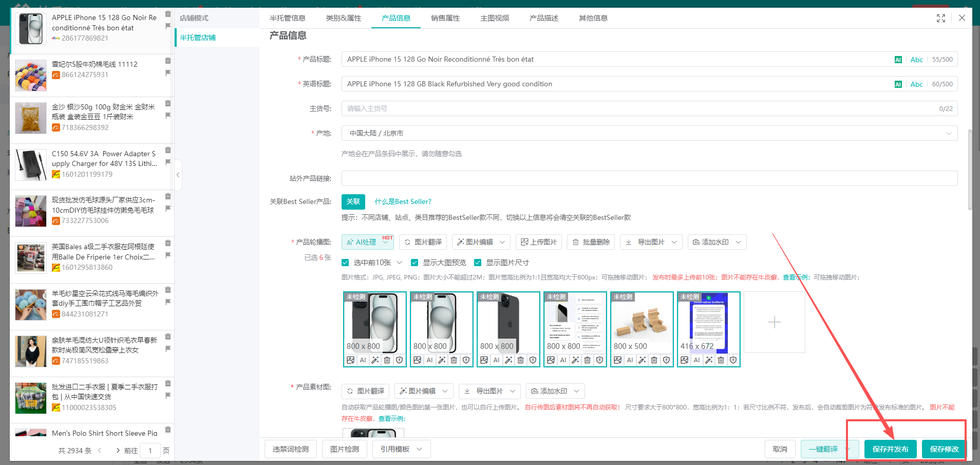980x465 pixels.
Task: Click AI icon under the first carousel image
Action: 363,360
